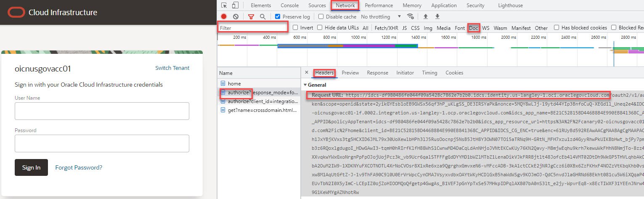Select the authorize?client_id=integratio request row
Image resolution: width=644 pixels, height=199 pixels.
pyautogui.click(x=259, y=101)
